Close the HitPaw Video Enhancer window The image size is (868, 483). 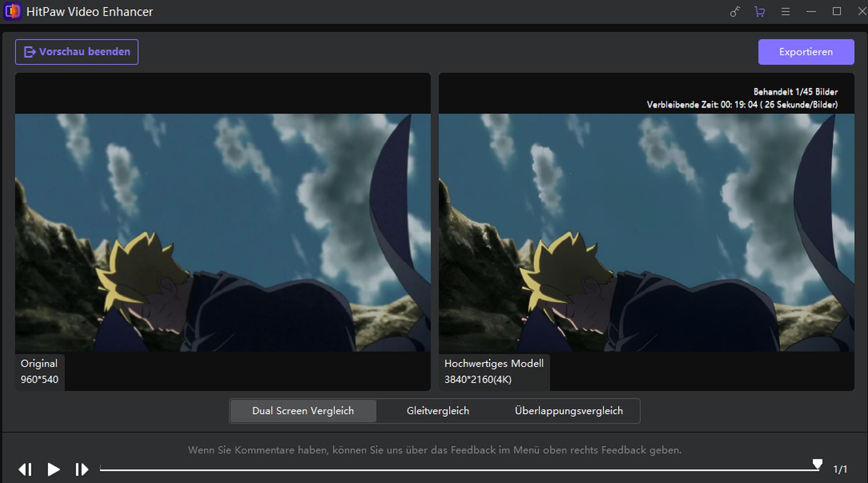pyautogui.click(x=861, y=12)
